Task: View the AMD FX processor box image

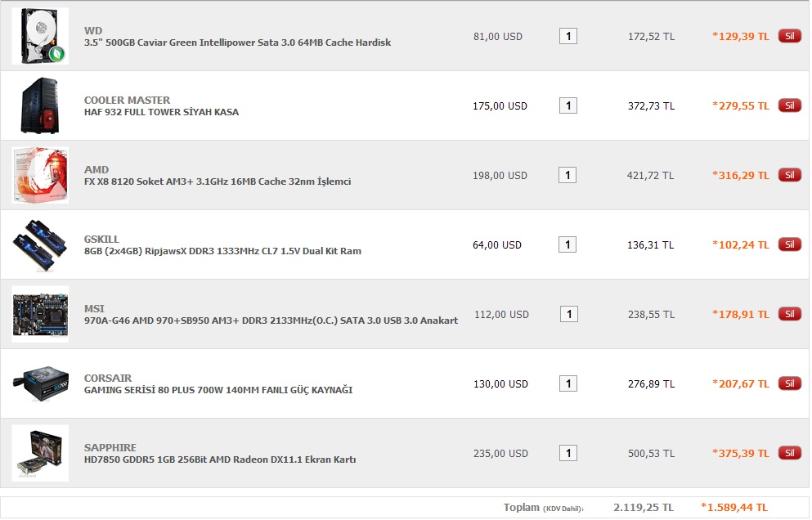Action: coord(40,175)
